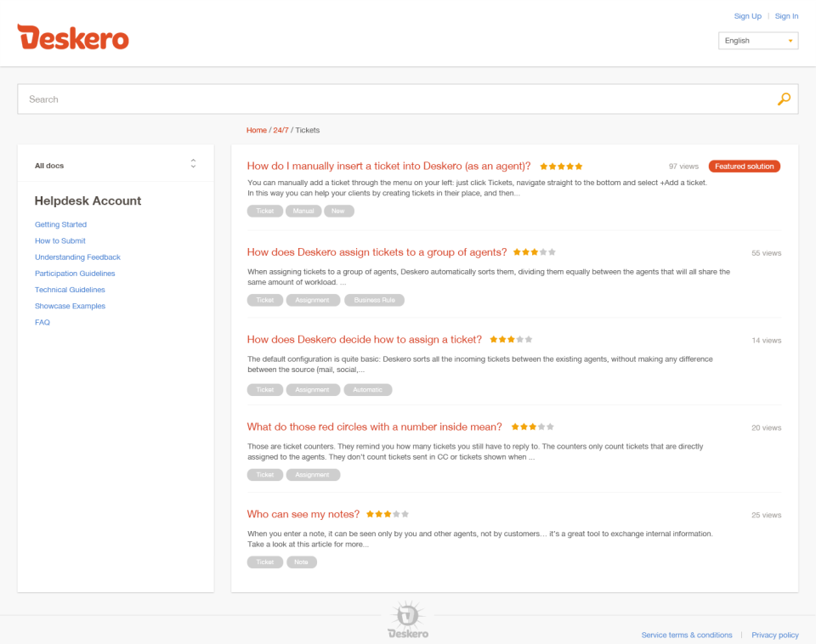The image size is (816, 644).
Task: Click the Deskero icon in the footer
Action: (407, 613)
